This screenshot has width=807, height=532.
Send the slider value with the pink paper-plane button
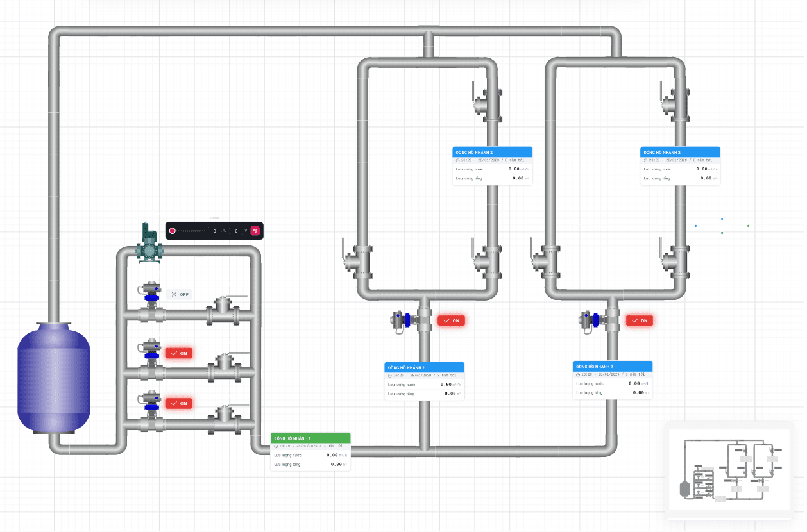(x=255, y=231)
